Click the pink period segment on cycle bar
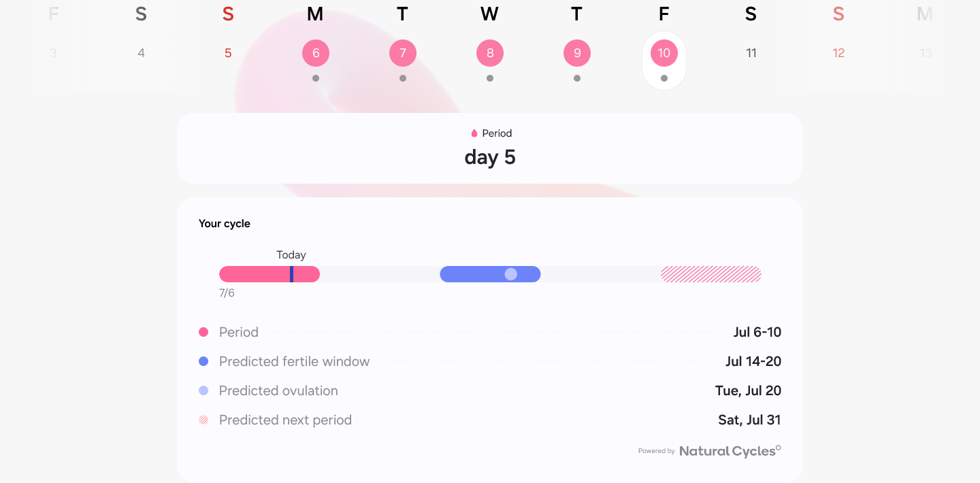 click(x=253, y=274)
